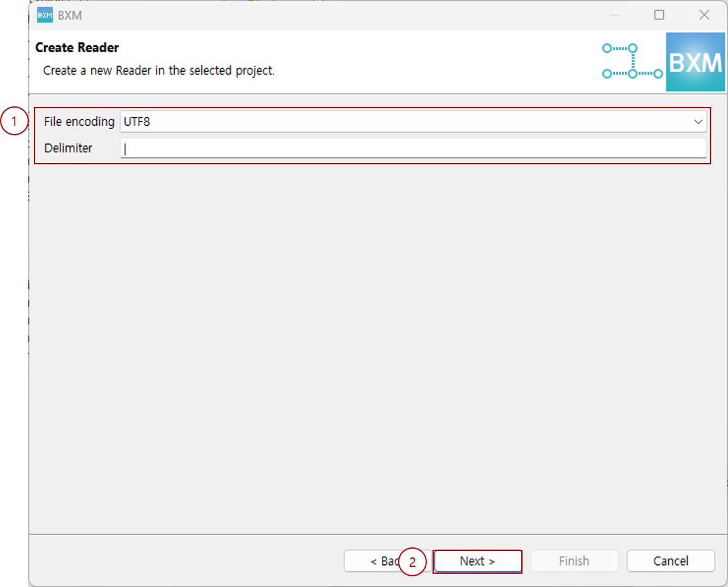This screenshot has width=728, height=587.
Task: Cancel the Create Reader wizard
Action: coord(670,561)
